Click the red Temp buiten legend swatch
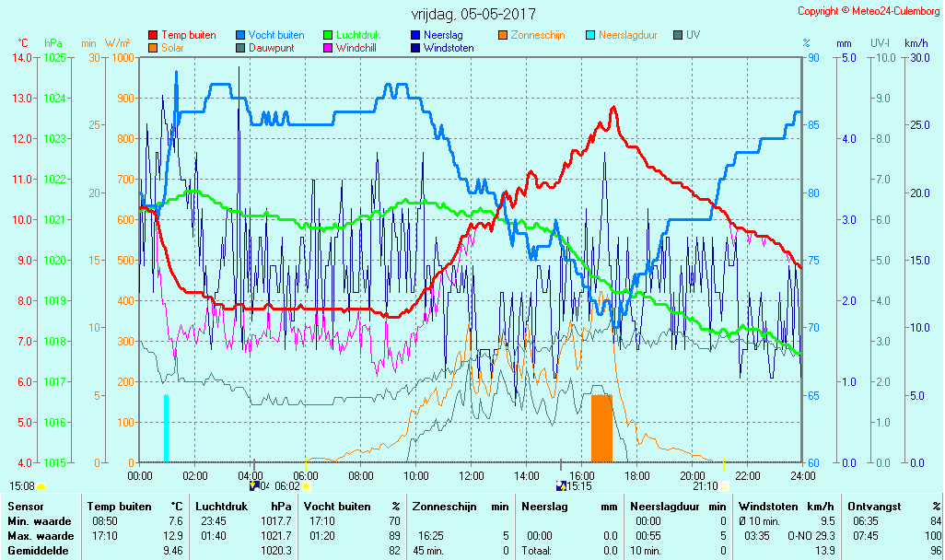 coord(153,35)
